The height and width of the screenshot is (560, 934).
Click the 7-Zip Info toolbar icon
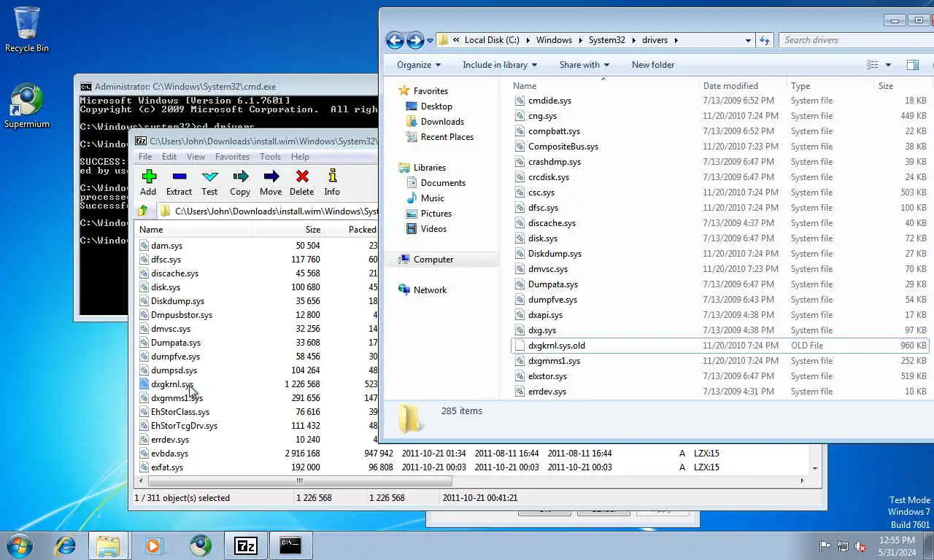point(332,176)
